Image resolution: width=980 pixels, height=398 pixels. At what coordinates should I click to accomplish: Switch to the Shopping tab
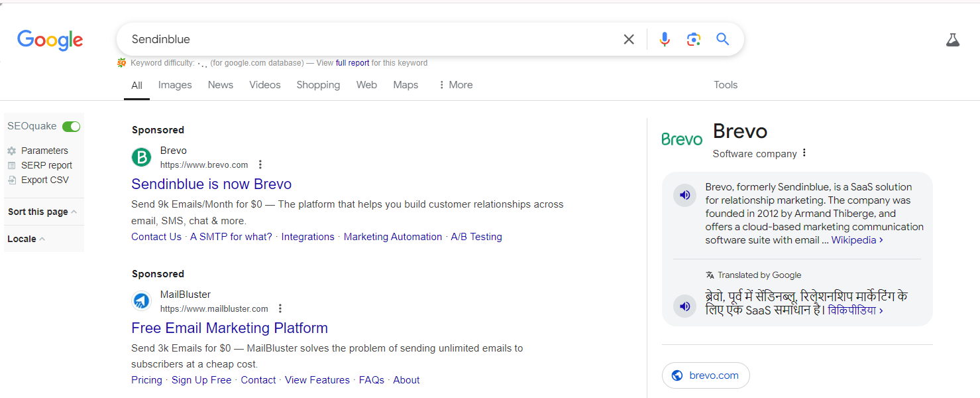click(318, 85)
